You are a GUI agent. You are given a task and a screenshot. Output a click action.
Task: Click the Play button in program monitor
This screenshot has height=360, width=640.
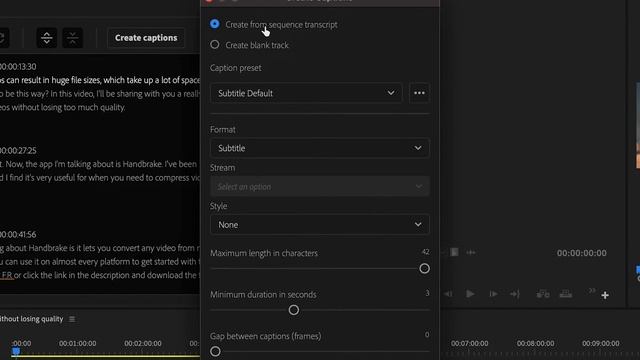click(x=470, y=294)
